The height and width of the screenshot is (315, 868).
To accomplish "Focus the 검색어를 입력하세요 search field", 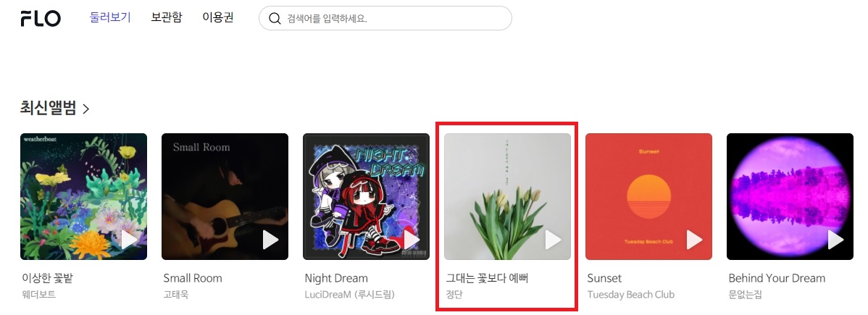I will [385, 18].
